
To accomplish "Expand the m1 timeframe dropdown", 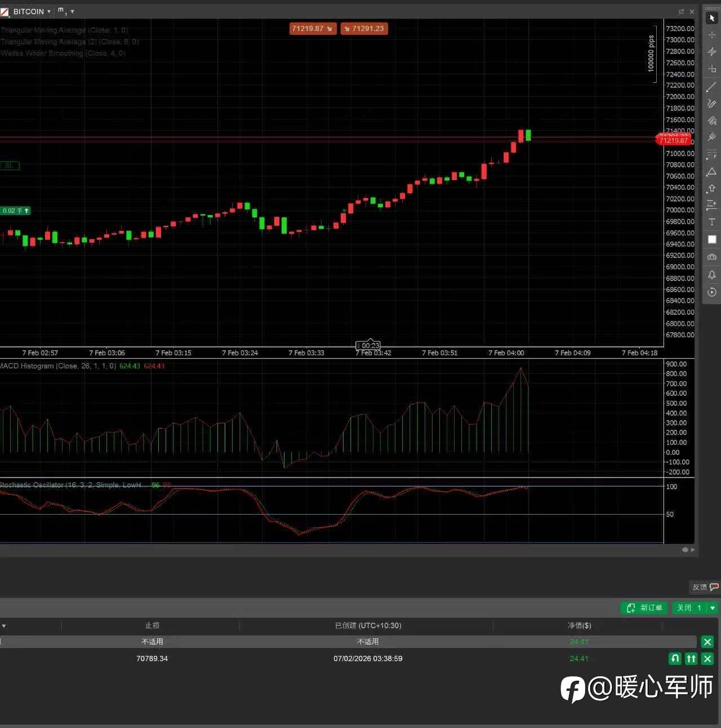I will pos(72,12).
